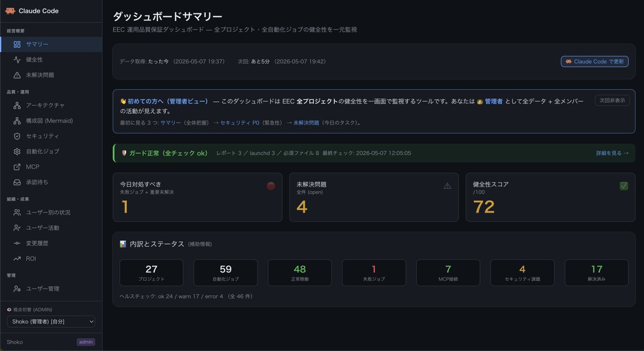Click the ROI trending-up icon
This screenshot has height=351, width=644.
tap(17, 259)
